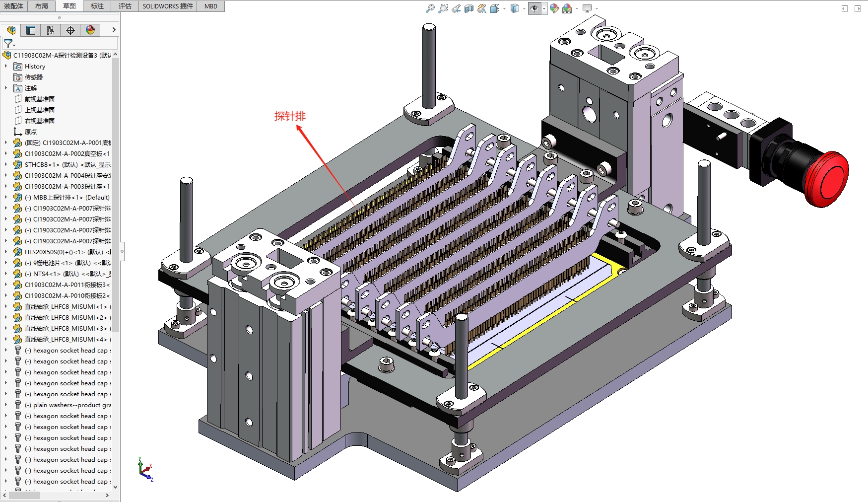Toggle the Hide/Show Items eye button
The height and width of the screenshot is (502, 868).
coord(534,8)
